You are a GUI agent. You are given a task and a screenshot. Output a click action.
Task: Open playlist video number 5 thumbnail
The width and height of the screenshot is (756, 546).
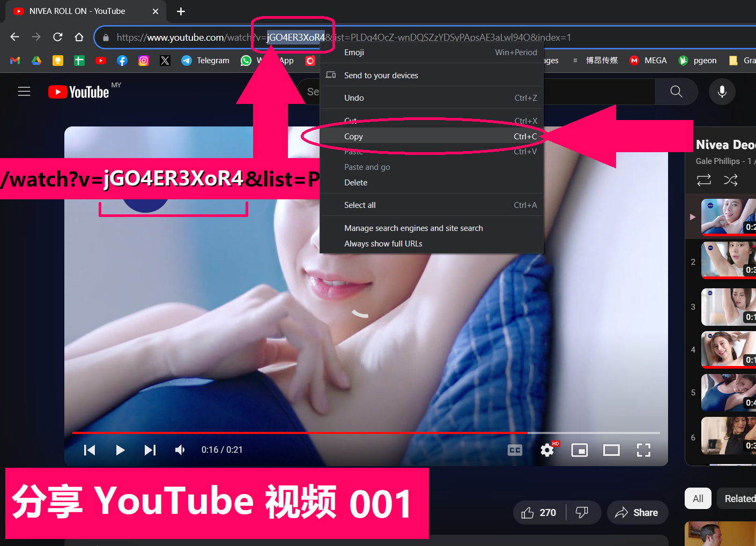point(729,393)
